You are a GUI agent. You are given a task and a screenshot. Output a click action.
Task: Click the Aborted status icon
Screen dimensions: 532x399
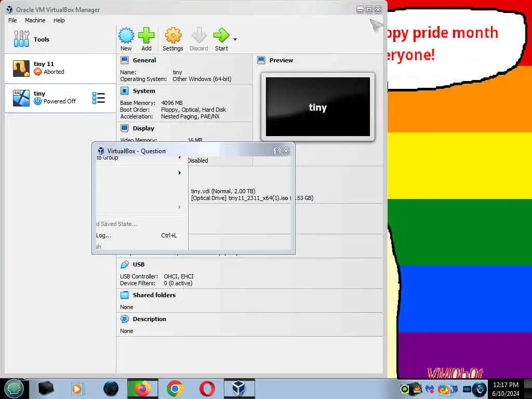(x=37, y=72)
